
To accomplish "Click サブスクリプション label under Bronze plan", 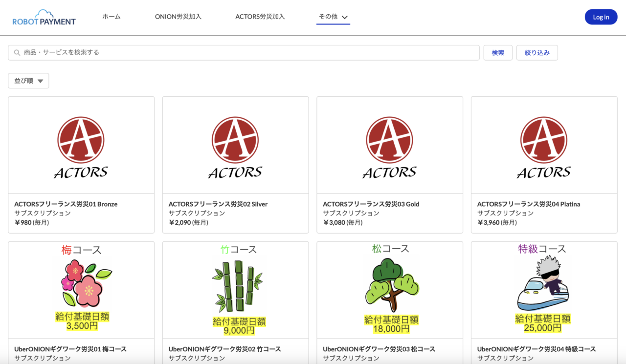I will (x=43, y=213).
